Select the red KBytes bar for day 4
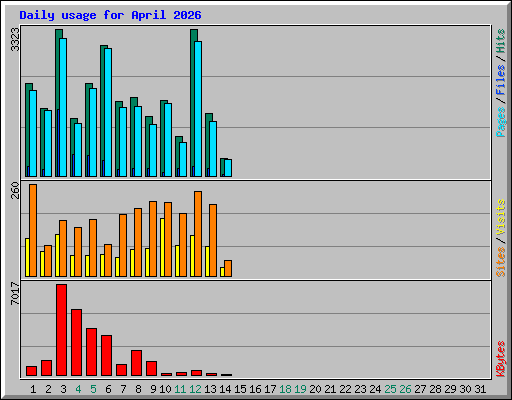 76,343
